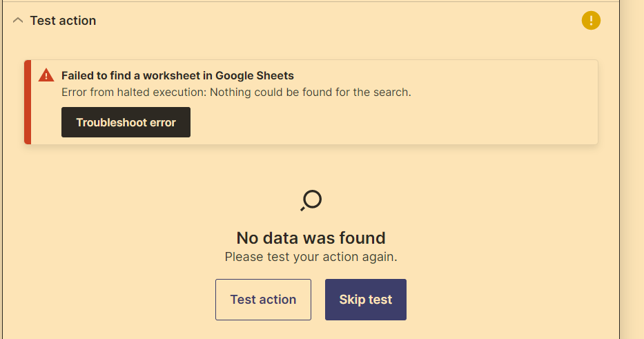This screenshot has height=339, width=644.
Task: Click the words Google Sheets in the error
Action: [255, 76]
